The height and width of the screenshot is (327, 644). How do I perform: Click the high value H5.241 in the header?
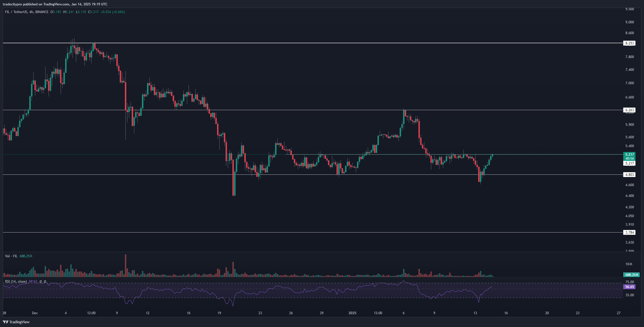point(69,12)
